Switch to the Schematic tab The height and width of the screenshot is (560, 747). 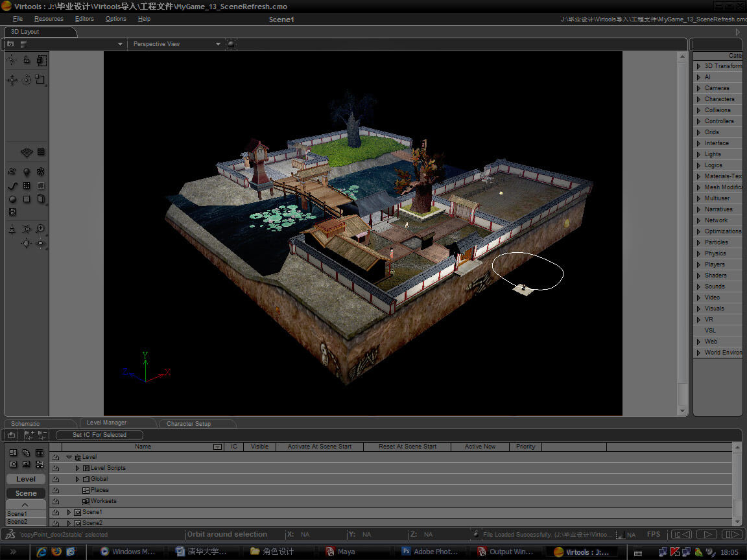[25, 424]
